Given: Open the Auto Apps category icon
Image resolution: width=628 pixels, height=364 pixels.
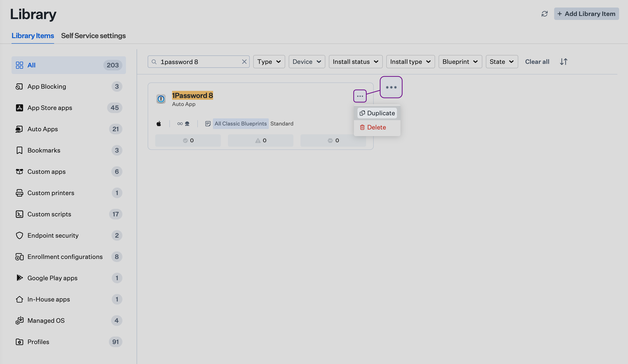Looking at the screenshot, I should tap(19, 129).
